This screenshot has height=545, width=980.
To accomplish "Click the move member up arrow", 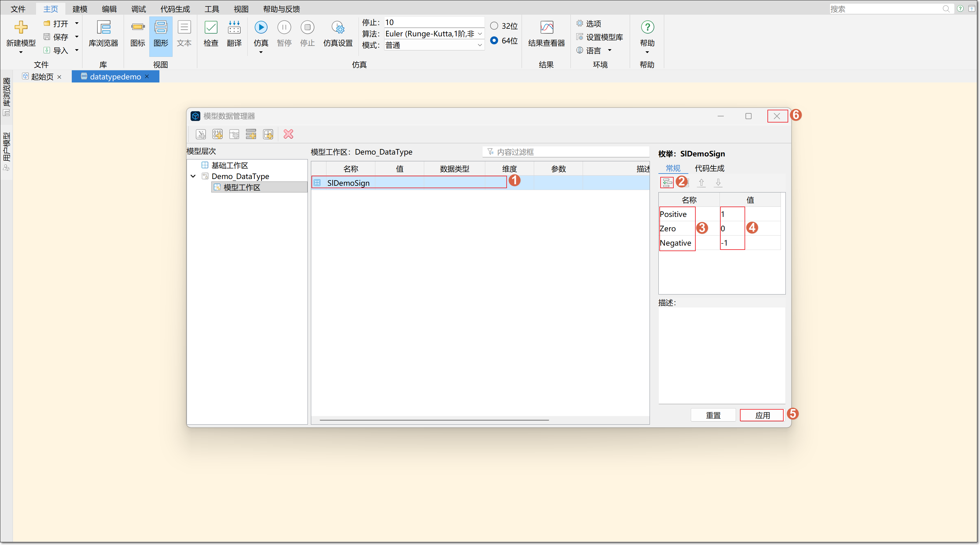I will (701, 183).
